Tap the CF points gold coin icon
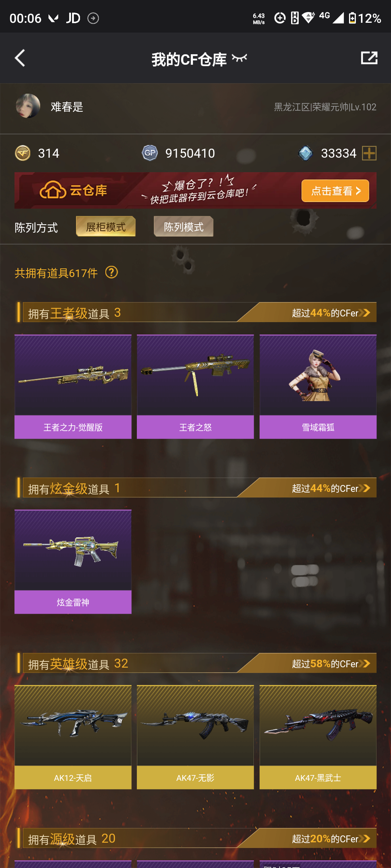Screen dimensions: 391x868 (x=23, y=153)
